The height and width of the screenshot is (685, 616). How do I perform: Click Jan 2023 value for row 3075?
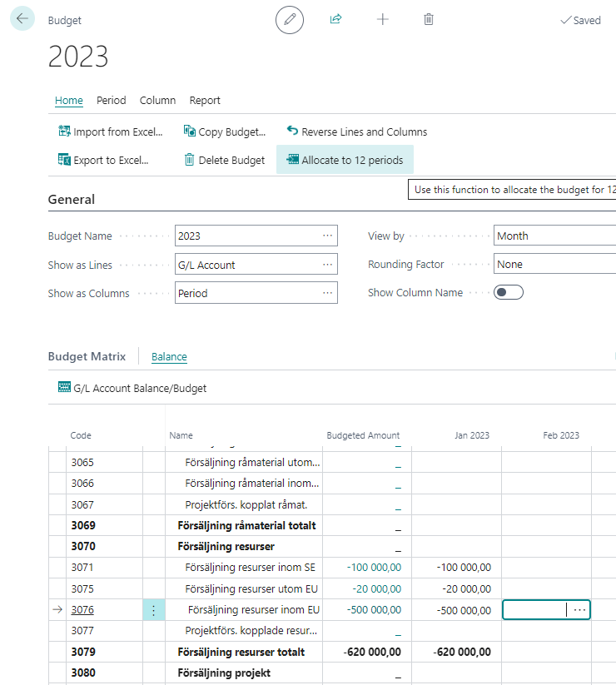tap(467, 589)
